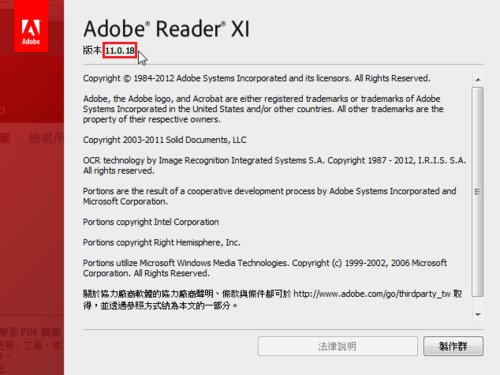
Task: Click the Adobe trademarks paragraph
Action: coord(263,109)
